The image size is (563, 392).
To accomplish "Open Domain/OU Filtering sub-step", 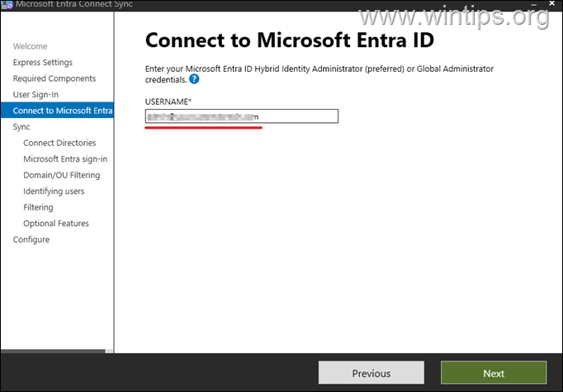I will [62, 175].
